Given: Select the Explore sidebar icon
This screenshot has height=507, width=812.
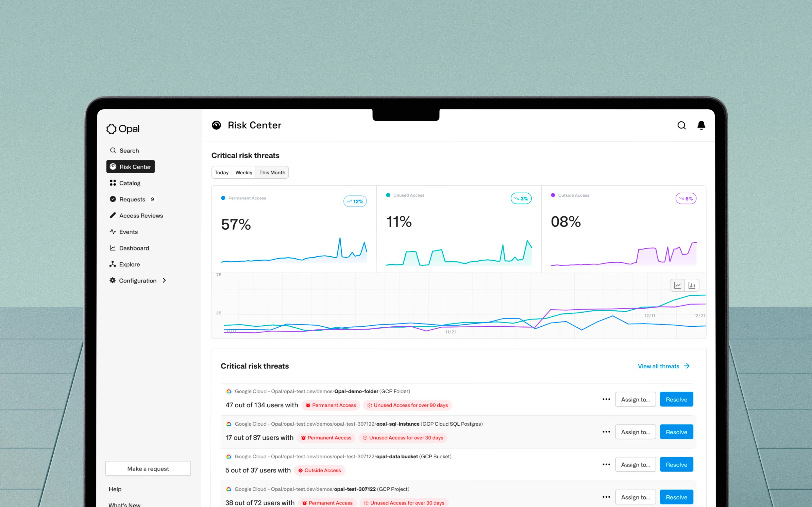Looking at the screenshot, I should [113, 264].
